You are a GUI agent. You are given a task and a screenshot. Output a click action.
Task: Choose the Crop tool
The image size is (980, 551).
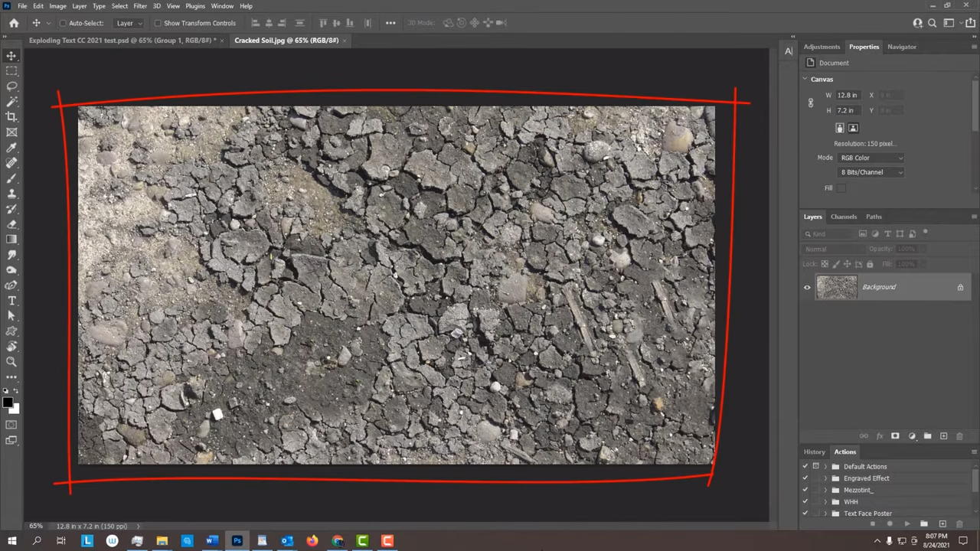tap(11, 116)
